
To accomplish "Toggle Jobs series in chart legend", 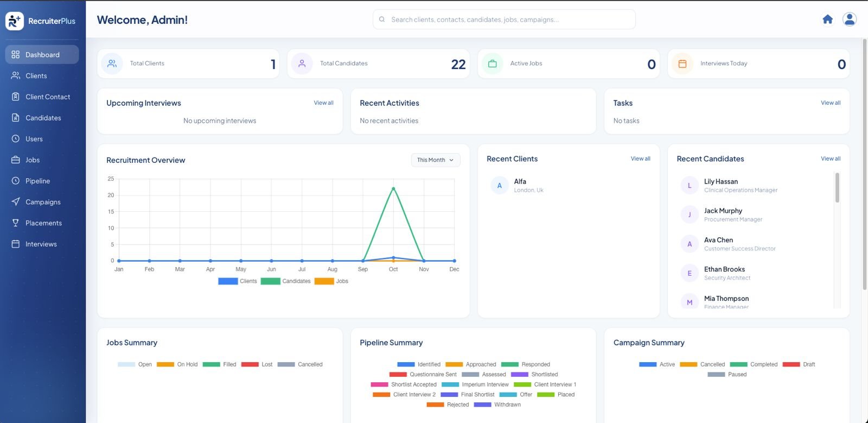I will pyautogui.click(x=331, y=281).
